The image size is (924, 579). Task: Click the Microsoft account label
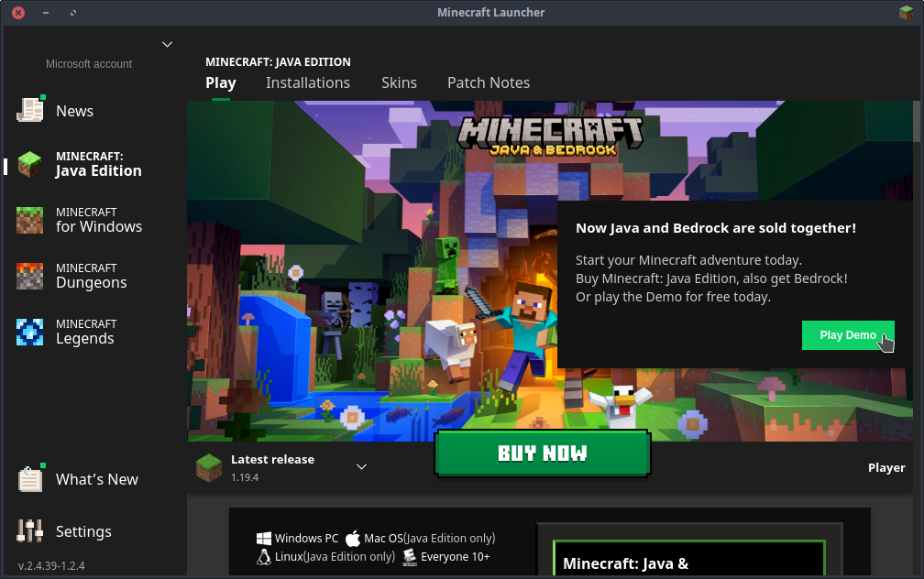[x=89, y=63]
